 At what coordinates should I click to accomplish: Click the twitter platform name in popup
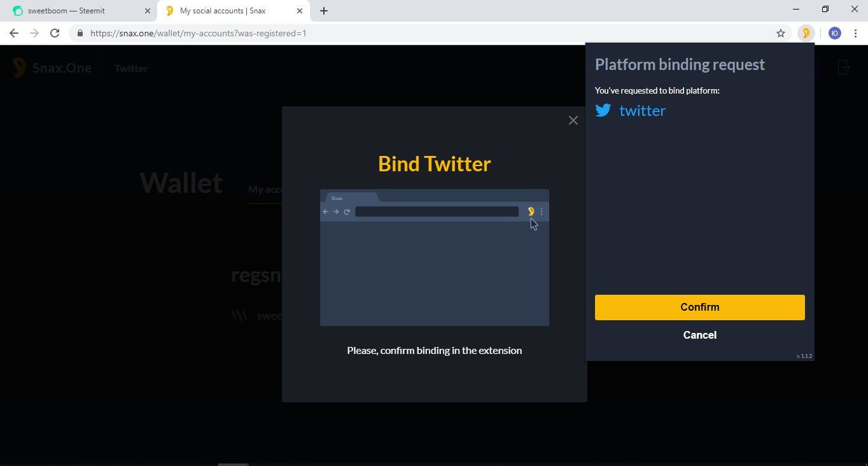642,111
